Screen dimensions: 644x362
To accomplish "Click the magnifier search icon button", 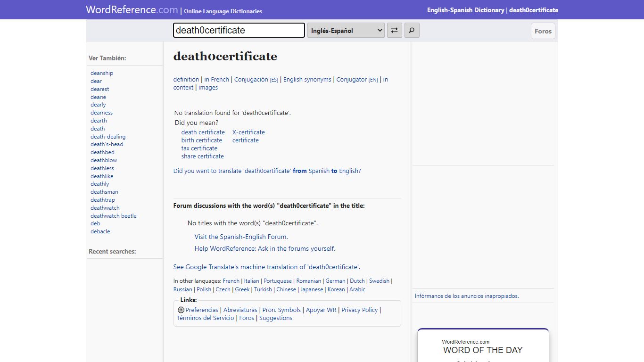I will [x=412, y=31].
